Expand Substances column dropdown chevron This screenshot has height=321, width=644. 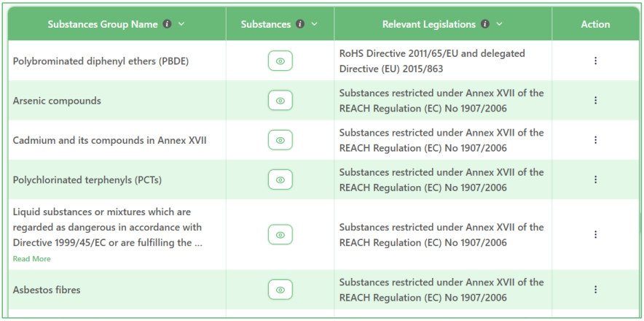(315, 24)
